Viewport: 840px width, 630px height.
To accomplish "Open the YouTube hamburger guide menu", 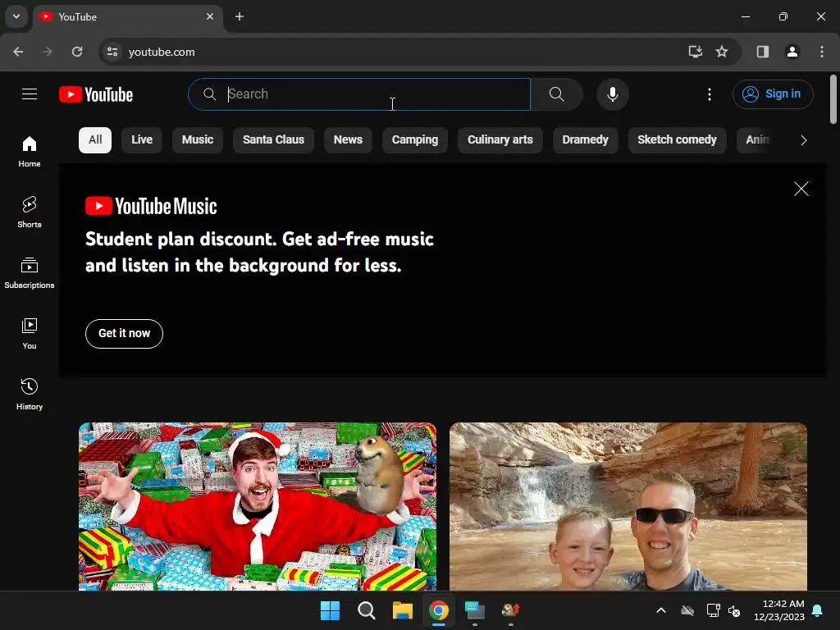I will tap(30, 94).
